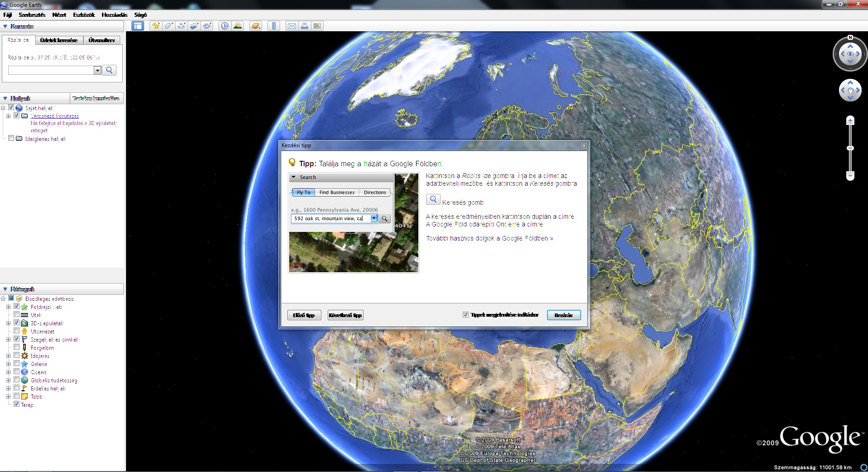Click the Globális tudatosság earth icon
The width and height of the screenshot is (868, 472).
[x=24, y=380]
